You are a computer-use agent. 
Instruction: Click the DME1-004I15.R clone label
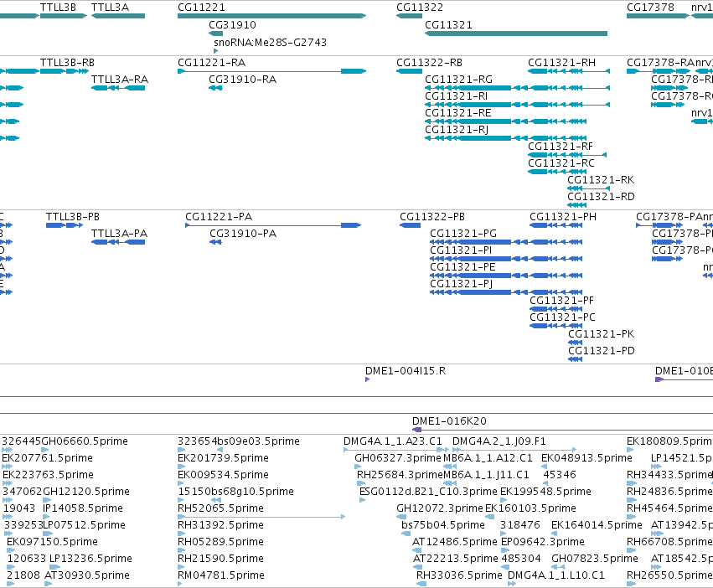[x=406, y=371]
